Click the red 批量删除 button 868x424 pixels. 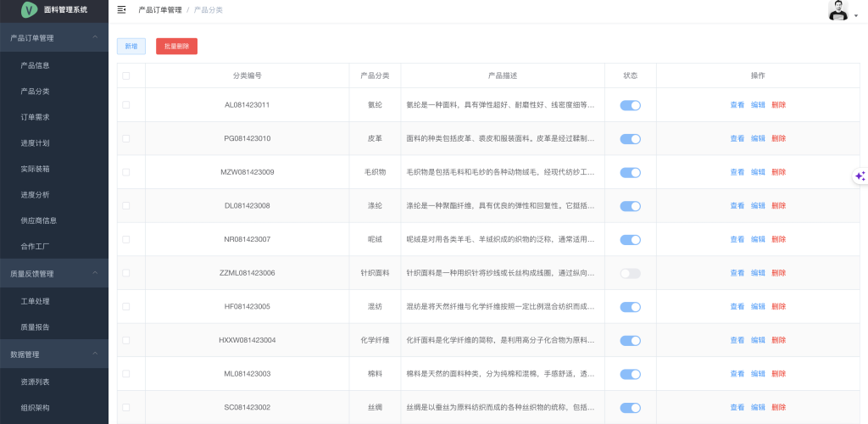coord(176,47)
